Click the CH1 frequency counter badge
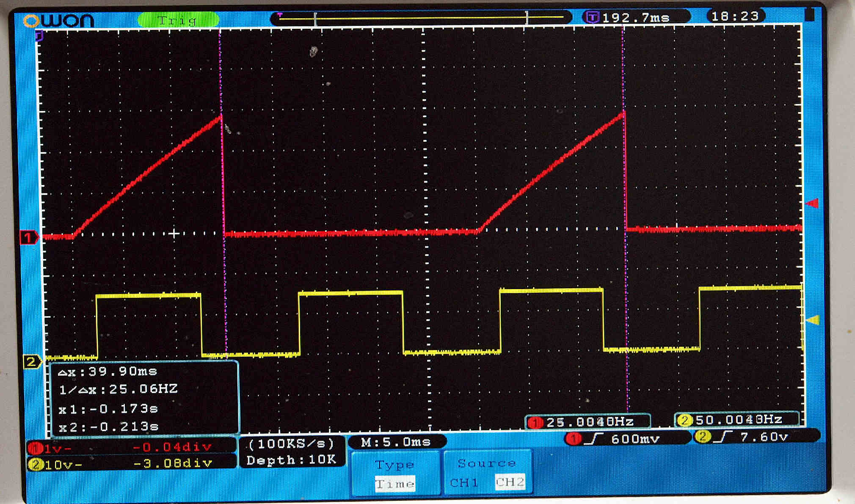 (587, 421)
